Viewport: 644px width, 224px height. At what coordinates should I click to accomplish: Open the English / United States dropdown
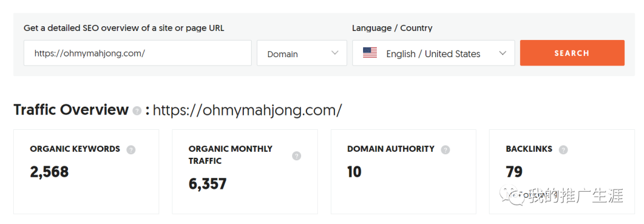tap(434, 53)
